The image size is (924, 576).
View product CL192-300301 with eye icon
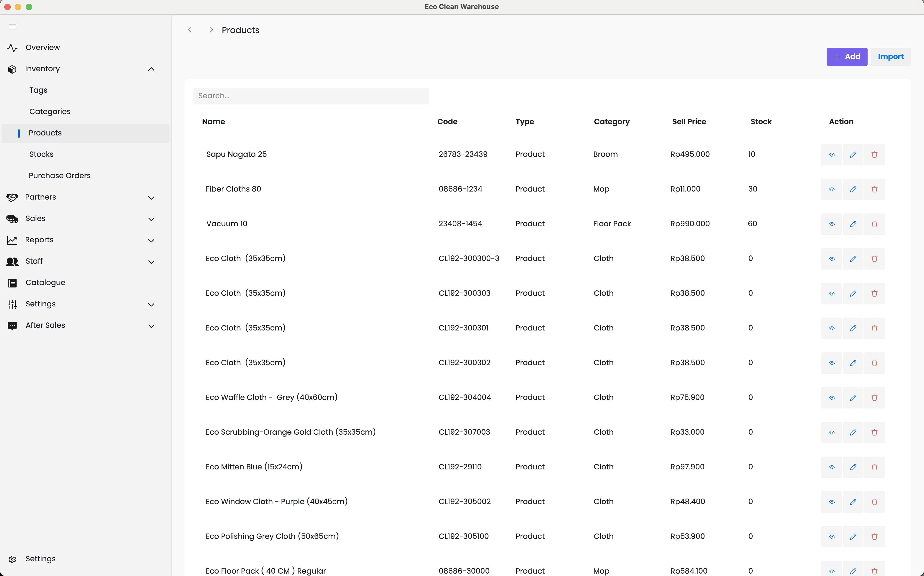point(832,328)
